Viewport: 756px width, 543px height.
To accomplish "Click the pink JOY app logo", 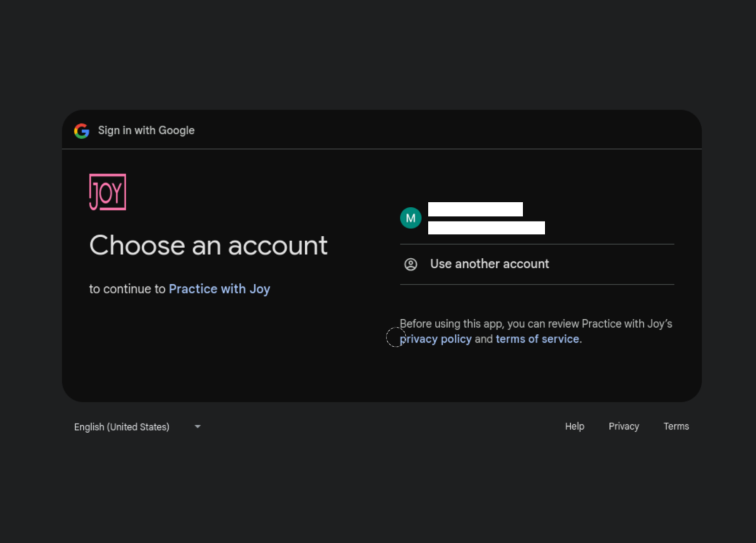I will (x=108, y=192).
